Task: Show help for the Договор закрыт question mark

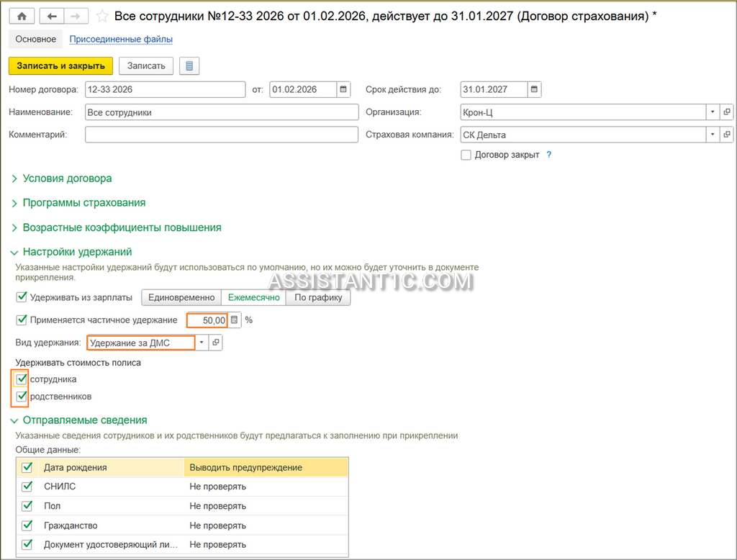Action: tap(548, 155)
